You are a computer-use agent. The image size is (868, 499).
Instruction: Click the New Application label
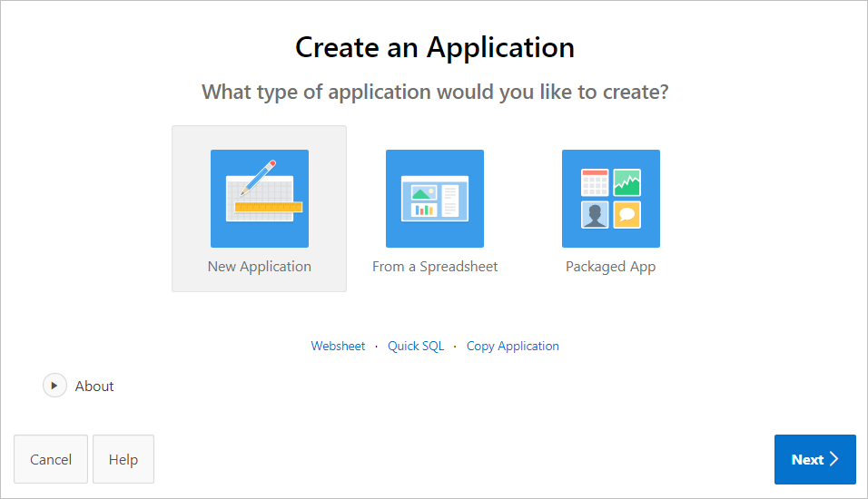[x=259, y=267]
